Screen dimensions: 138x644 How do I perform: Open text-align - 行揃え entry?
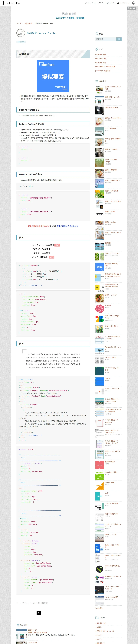pyautogui.click(x=111, y=472)
